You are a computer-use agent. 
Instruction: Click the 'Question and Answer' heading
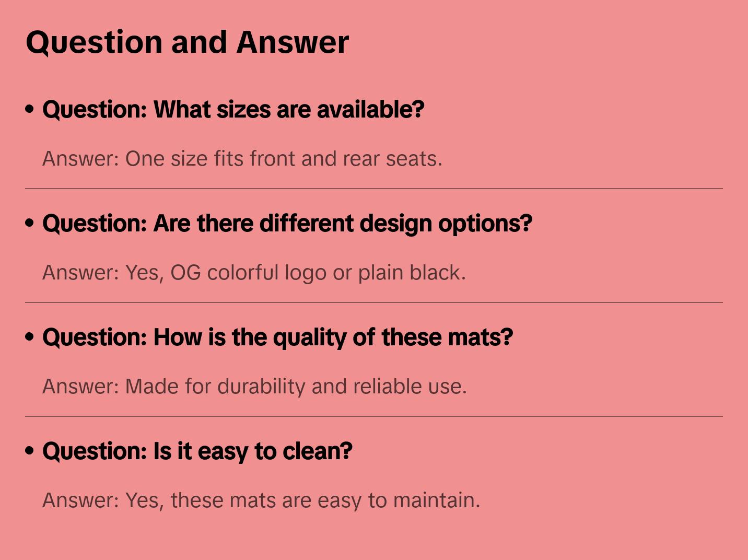[x=187, y=42]
